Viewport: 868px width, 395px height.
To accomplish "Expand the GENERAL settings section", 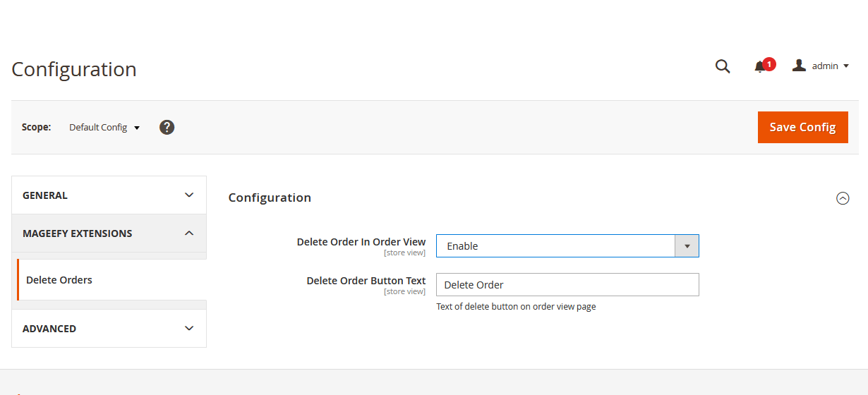I will point(109,195).
